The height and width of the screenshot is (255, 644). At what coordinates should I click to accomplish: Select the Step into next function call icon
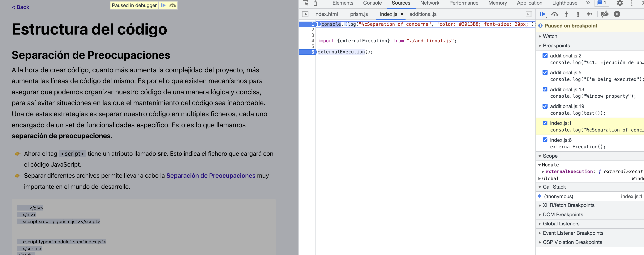(566, 14)
